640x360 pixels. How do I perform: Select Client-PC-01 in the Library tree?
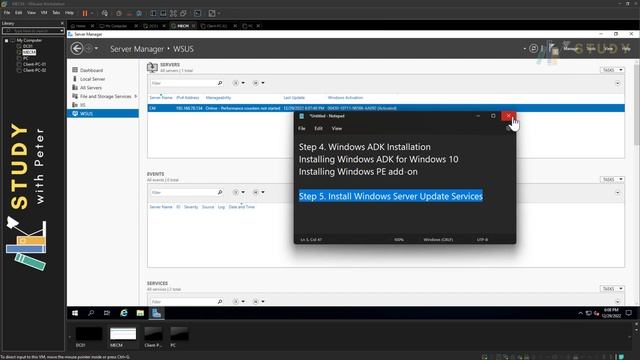[34, 64]
